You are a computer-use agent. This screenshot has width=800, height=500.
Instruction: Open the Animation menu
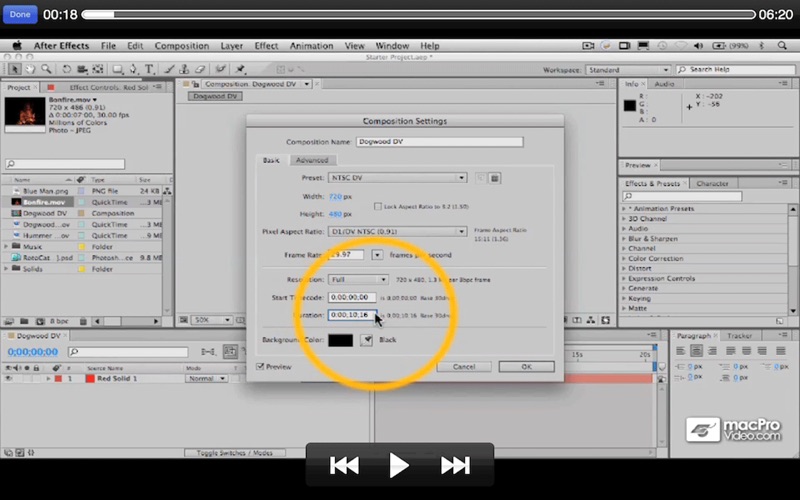(x=311, y=45)
